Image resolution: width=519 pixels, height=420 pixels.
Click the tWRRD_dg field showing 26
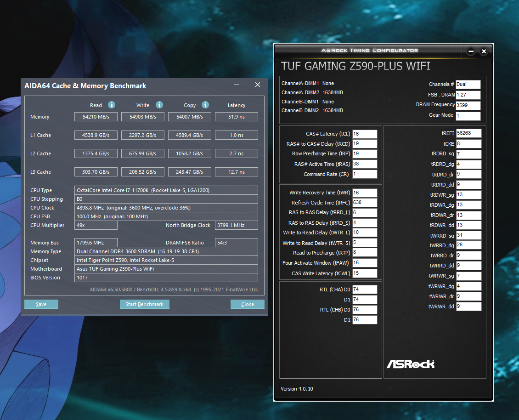(468, 245)
